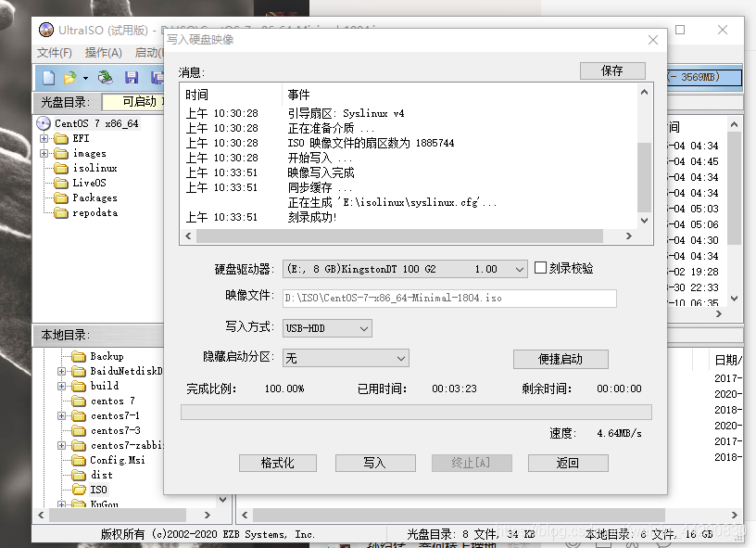Select the Packages folder icon
This screenshot has height=548, width=756.
(x=61, y=198)
